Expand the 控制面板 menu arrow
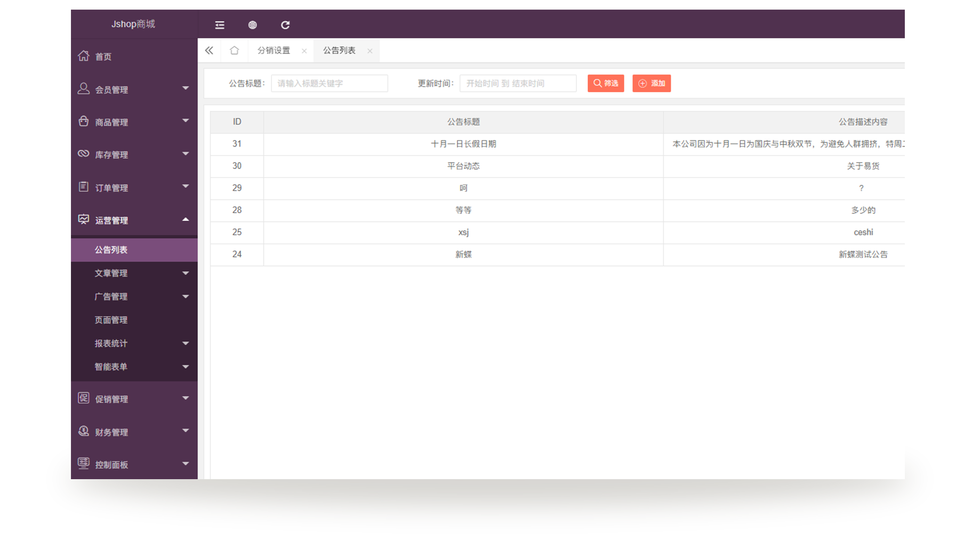Screen dimensions: 980x549 pos(186,464)
